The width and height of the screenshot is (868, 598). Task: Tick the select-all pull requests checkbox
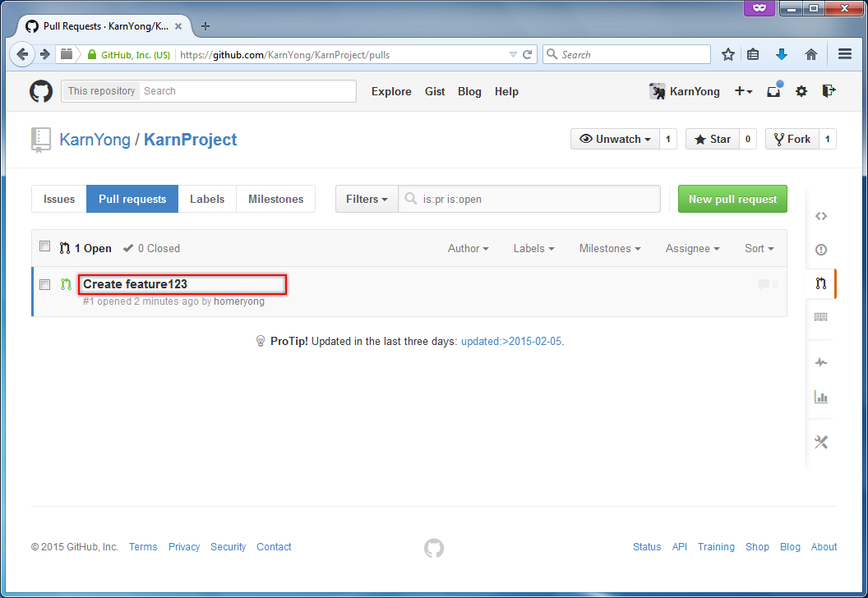click(45, 247)
